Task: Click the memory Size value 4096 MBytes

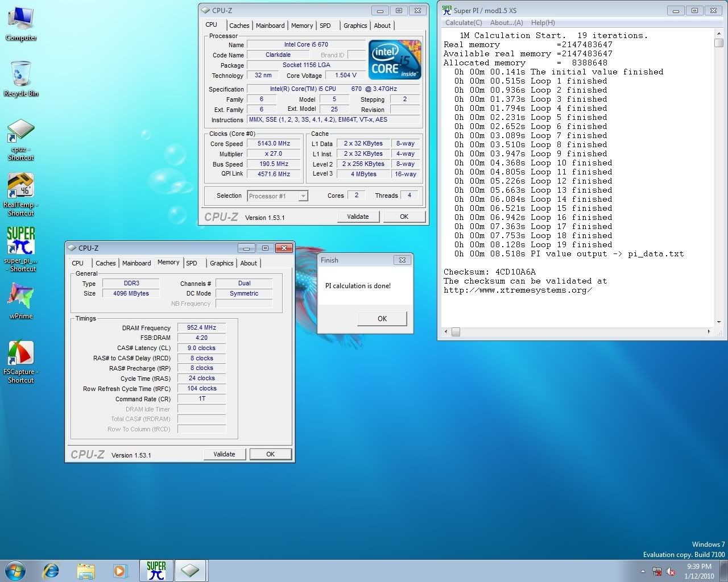Action: tap(131, 294)
